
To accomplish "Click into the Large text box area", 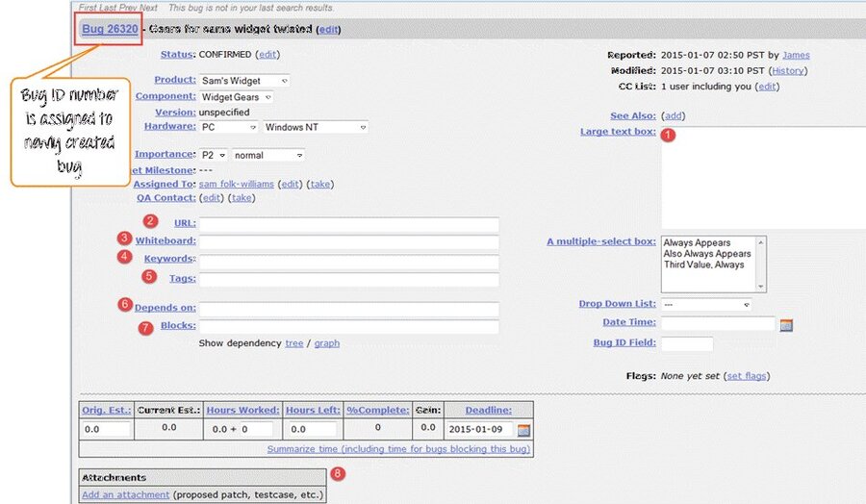I will point(763,178).
